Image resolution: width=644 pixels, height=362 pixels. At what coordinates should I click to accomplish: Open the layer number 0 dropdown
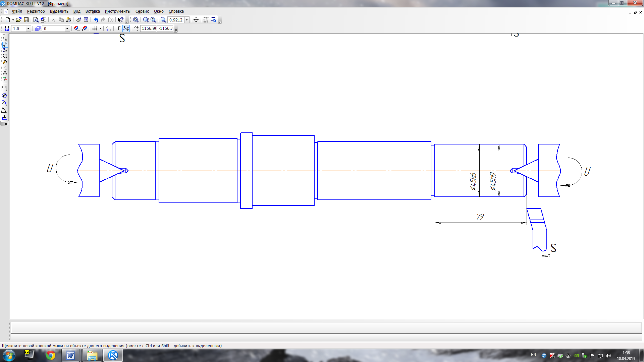tap(67, 28)
